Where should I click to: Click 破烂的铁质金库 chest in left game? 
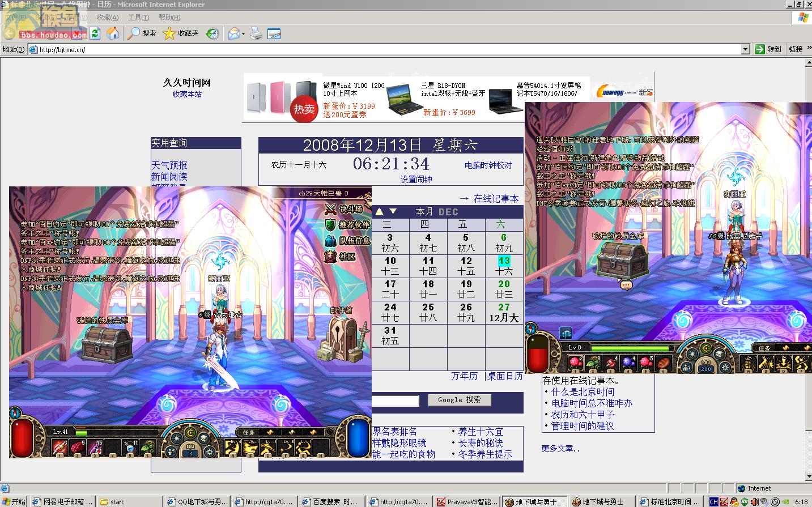107,343
